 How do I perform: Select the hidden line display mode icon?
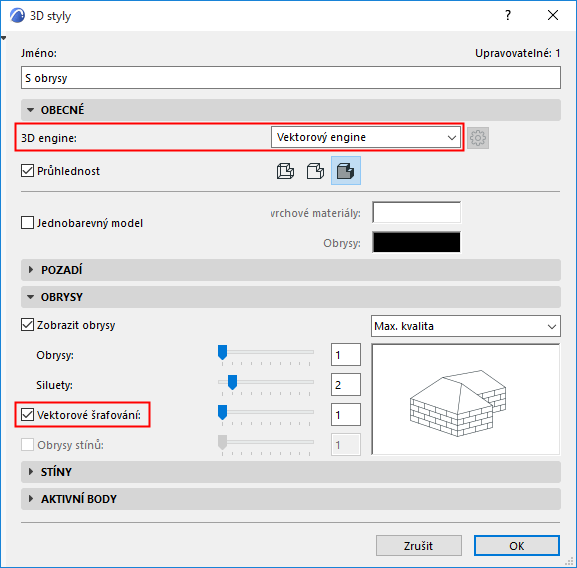pos(315,171)
